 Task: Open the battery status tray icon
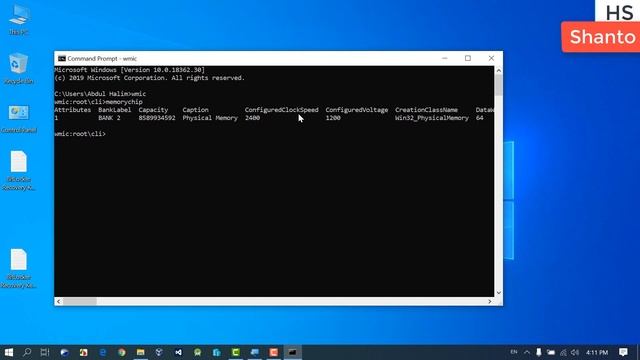(x=551, y=352)
